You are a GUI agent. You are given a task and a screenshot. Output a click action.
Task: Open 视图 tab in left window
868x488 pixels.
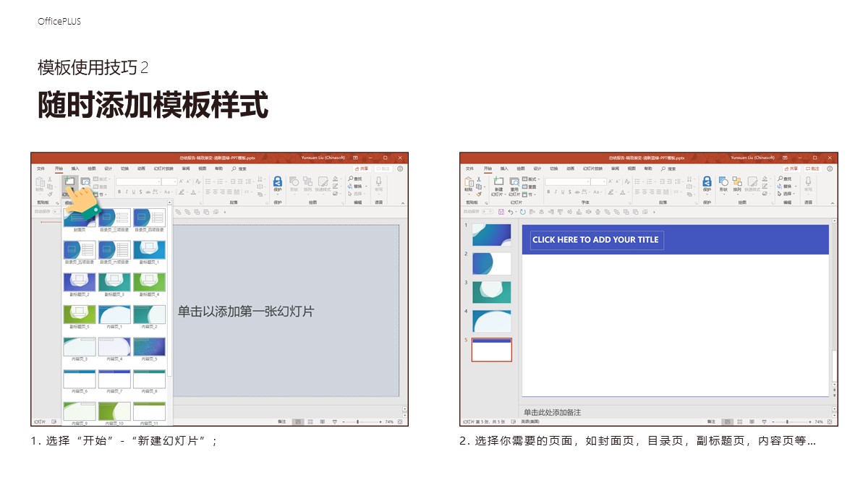203,168
